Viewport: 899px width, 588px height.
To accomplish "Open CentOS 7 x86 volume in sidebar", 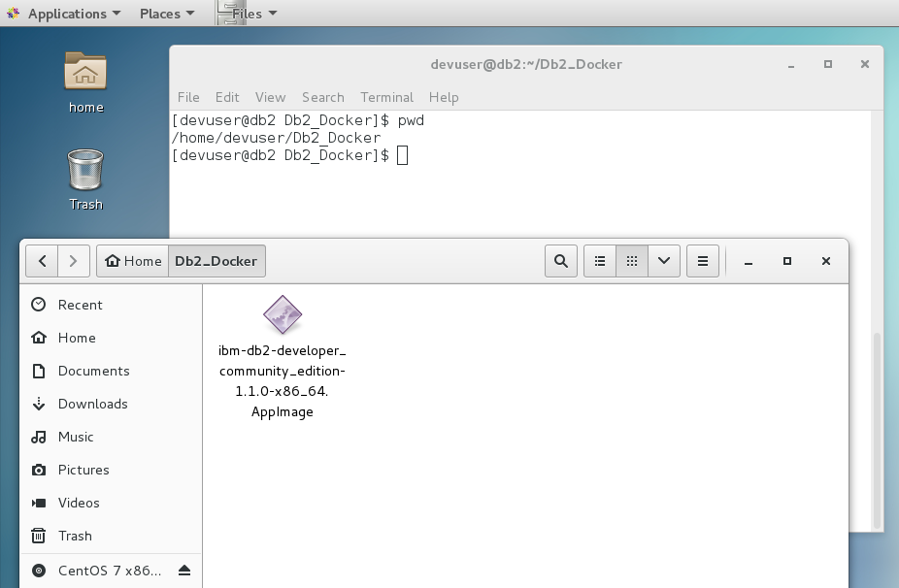I will point(110,571).
